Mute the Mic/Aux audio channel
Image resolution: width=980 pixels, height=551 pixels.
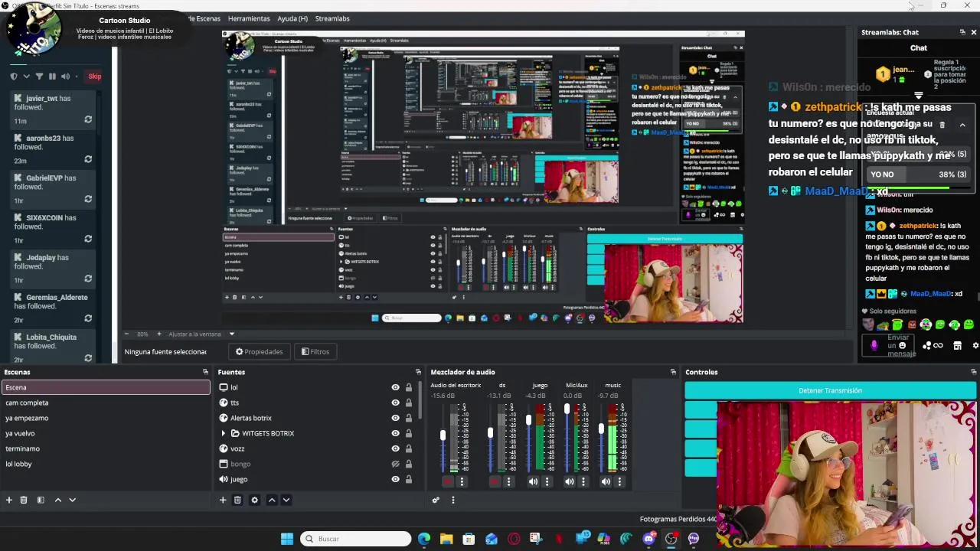(x=569, y=481)
